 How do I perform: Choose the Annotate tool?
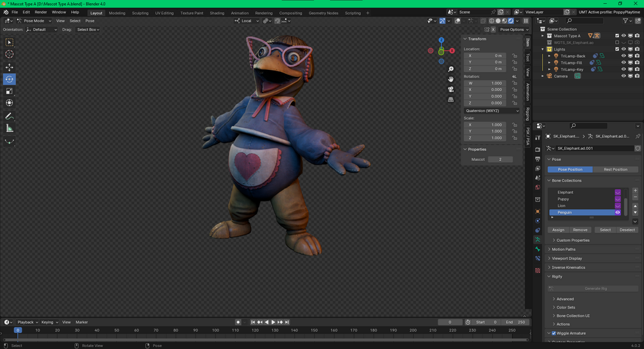[10, 116]
